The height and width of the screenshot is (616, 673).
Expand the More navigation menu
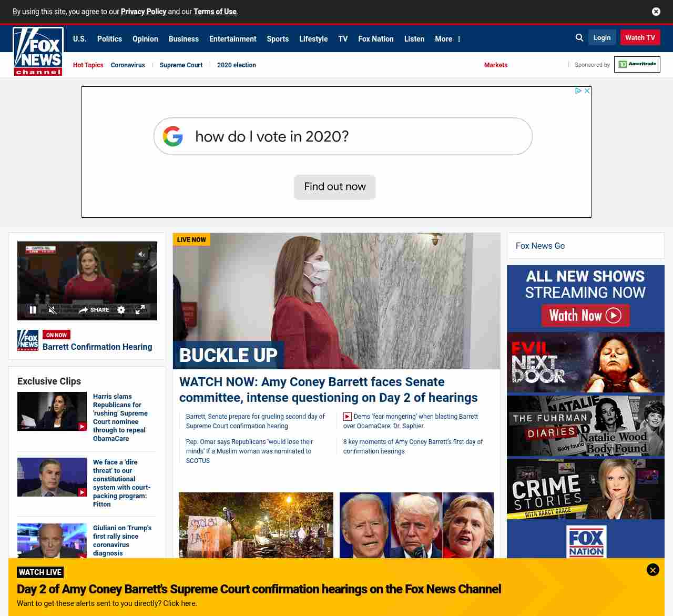tap(447, 39)
